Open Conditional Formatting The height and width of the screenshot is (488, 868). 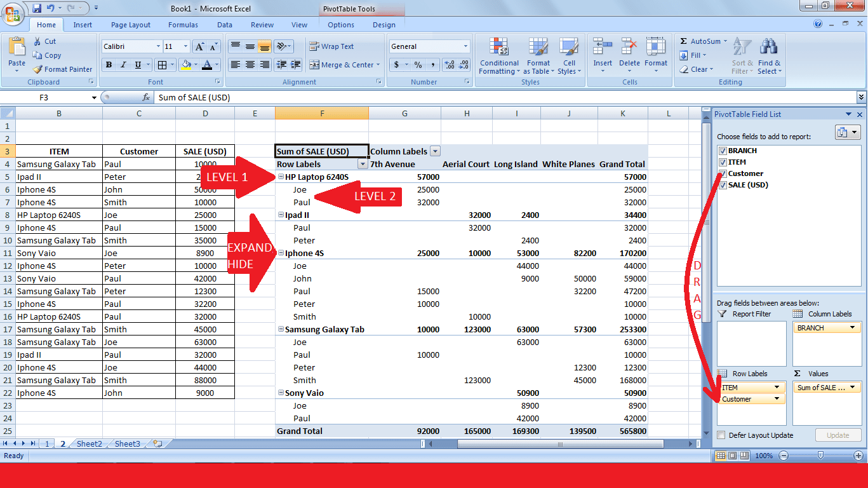click(499, 56)
